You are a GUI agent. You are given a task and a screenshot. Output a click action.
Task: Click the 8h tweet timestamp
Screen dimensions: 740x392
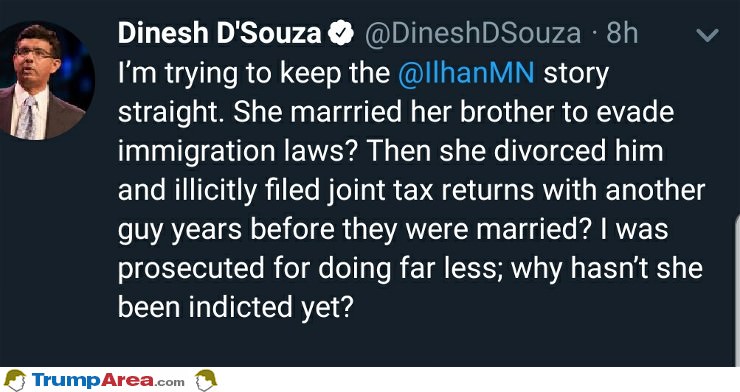coord(622,34)
